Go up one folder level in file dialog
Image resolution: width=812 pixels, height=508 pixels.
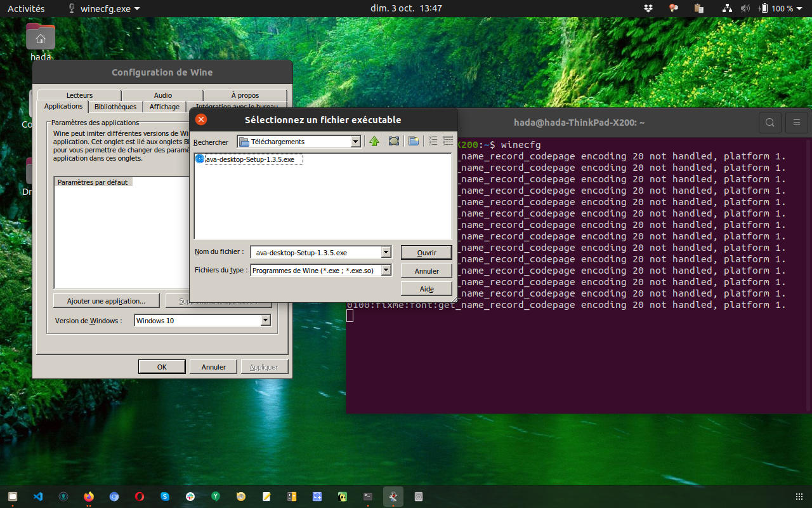point(374,141)
